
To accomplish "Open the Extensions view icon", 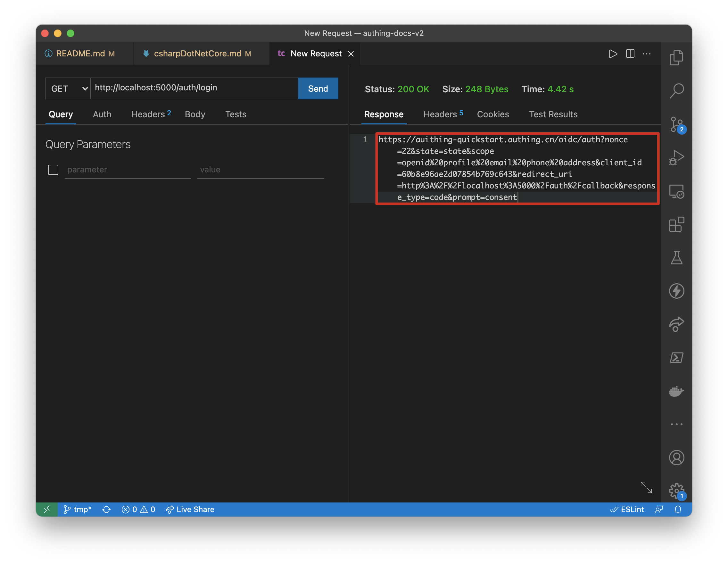I will click(676, 224).
